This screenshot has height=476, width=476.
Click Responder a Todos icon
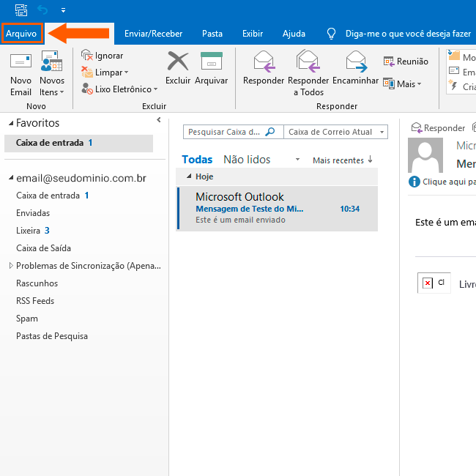(308, 61)
